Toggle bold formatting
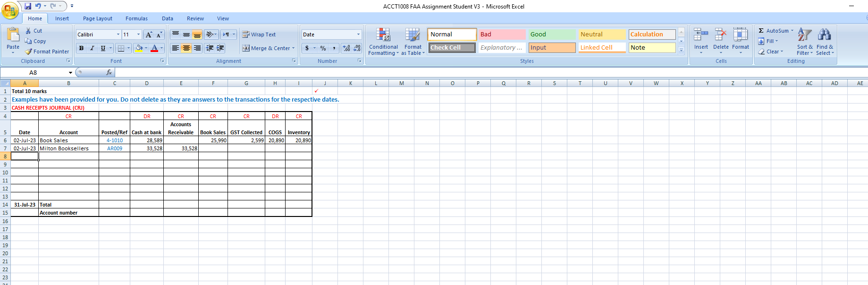 tap(81, 48)
